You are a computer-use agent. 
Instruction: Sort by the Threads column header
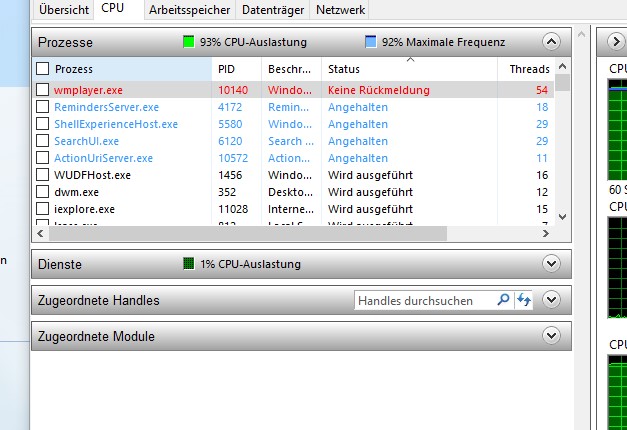[x=526, y=69]
